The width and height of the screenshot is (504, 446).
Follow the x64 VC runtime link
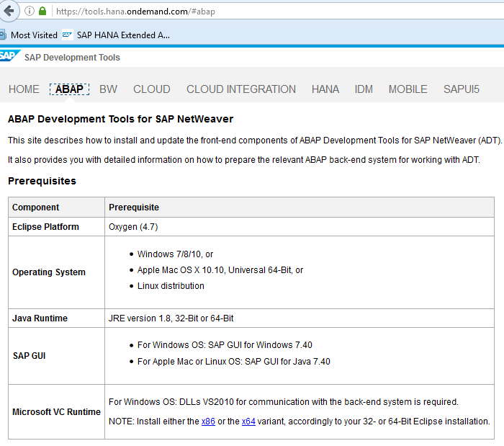point(248,422)
